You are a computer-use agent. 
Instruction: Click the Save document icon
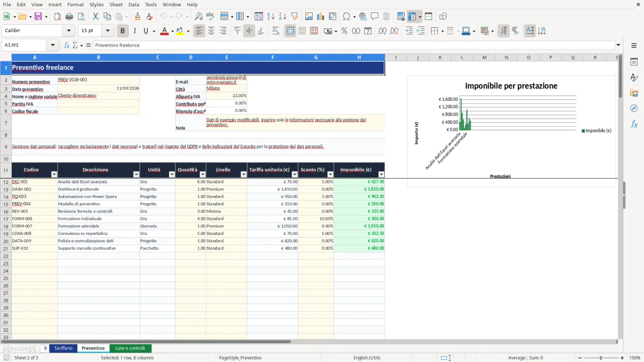pyautogui.click(x=39, y=17)
